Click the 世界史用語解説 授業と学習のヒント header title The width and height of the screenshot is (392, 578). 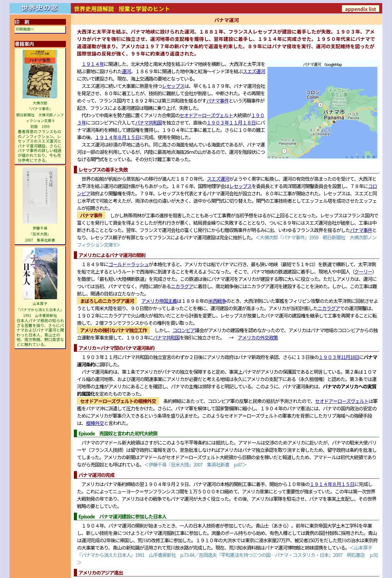click(122, 9)
